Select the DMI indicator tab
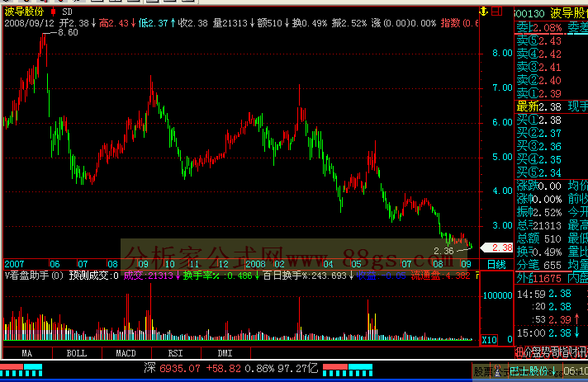This screenshot has width=588, height=382. (x=225, y=353)
